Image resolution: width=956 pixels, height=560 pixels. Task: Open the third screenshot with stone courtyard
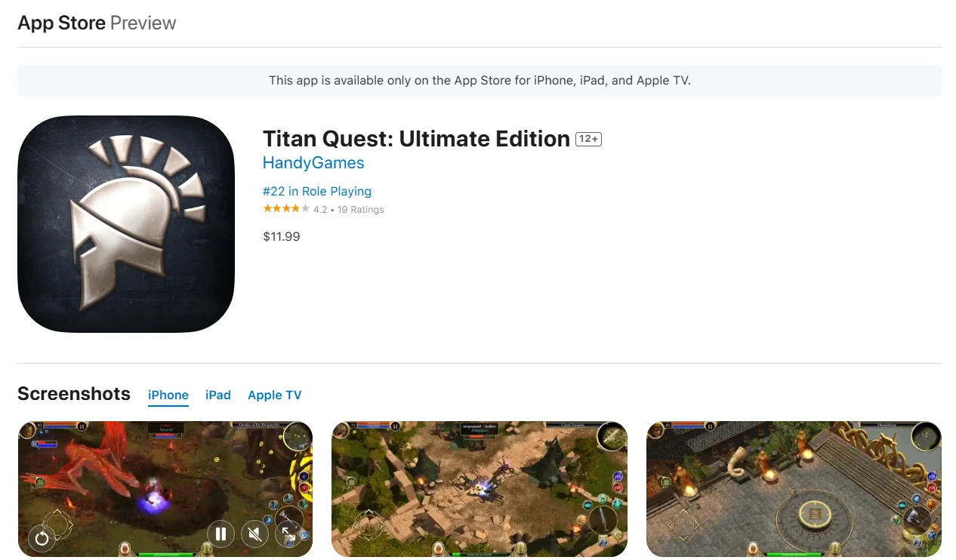(794, 489)
